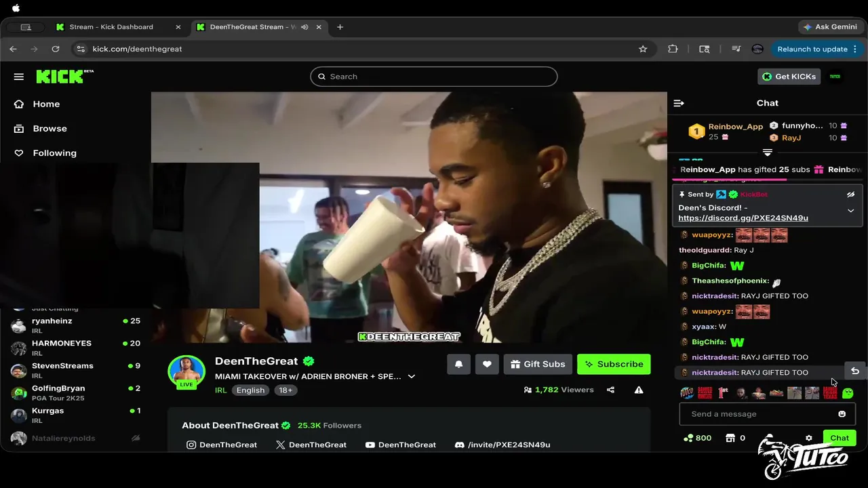Open the YouTube DeenTheGreat link
Viewport: 868px width, 488px height.
pyautogui.click(x=400, y=445)
